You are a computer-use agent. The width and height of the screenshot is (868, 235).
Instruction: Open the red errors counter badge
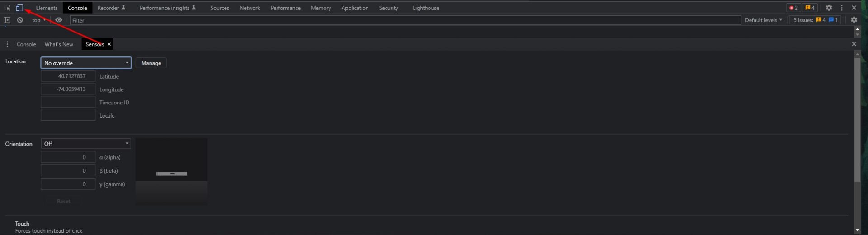(x=793, y=8)
